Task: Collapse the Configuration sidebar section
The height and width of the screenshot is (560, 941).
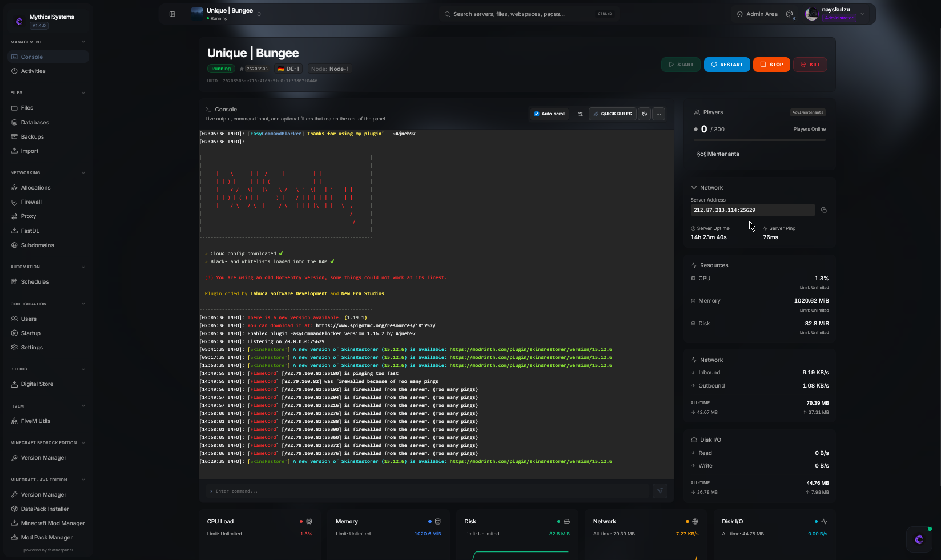Action: tap(83, 304)
